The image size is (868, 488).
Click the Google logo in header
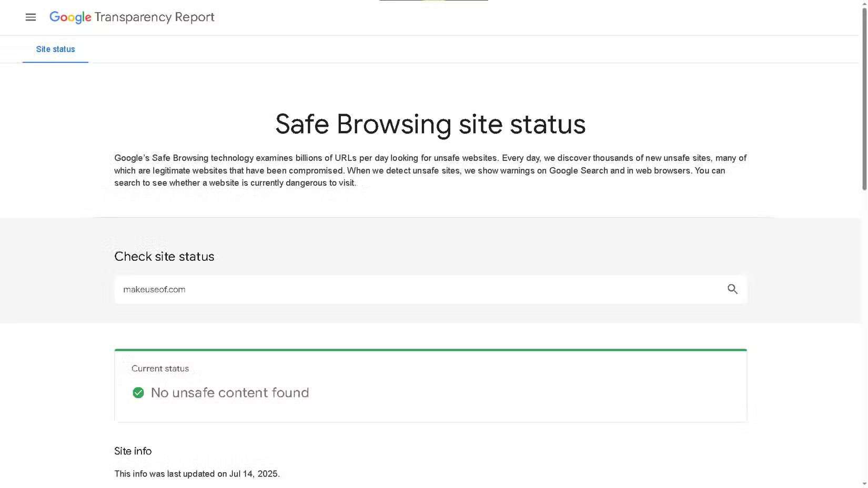pyautogui.click(x=70, y=17)
